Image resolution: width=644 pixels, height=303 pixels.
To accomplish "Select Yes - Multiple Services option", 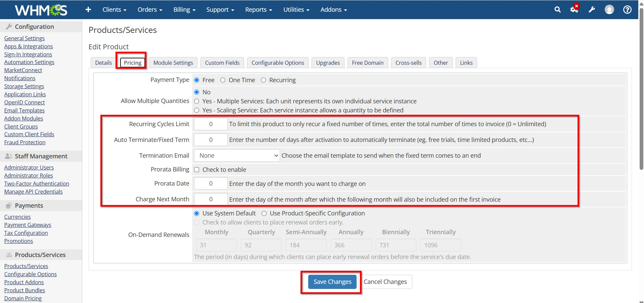I will [197, 101].
